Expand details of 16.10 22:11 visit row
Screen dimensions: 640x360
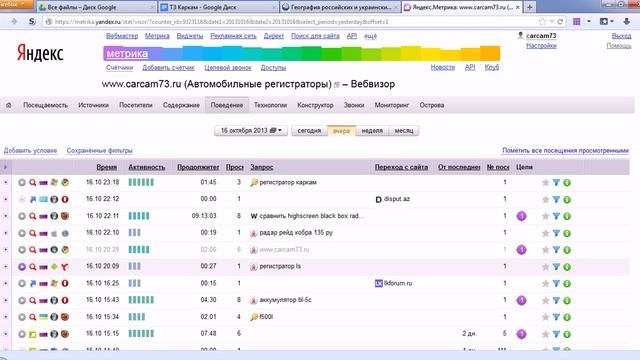(x=6, y=216)
